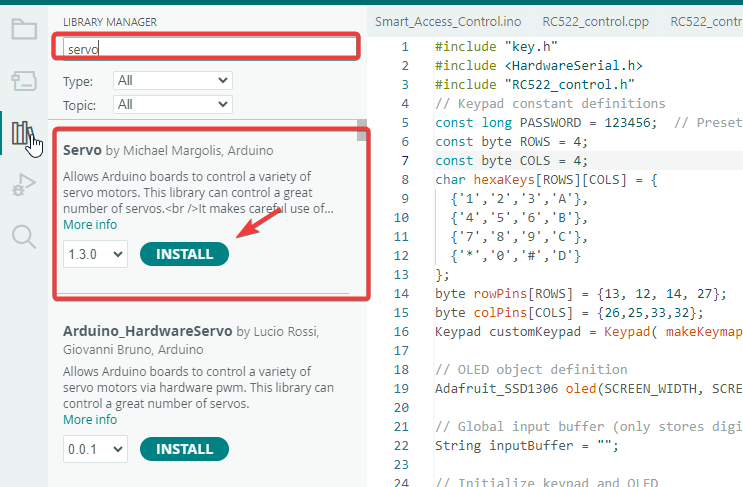Click code line 'Adafruit_SSD1306 oled'

(x=589, y=388)
